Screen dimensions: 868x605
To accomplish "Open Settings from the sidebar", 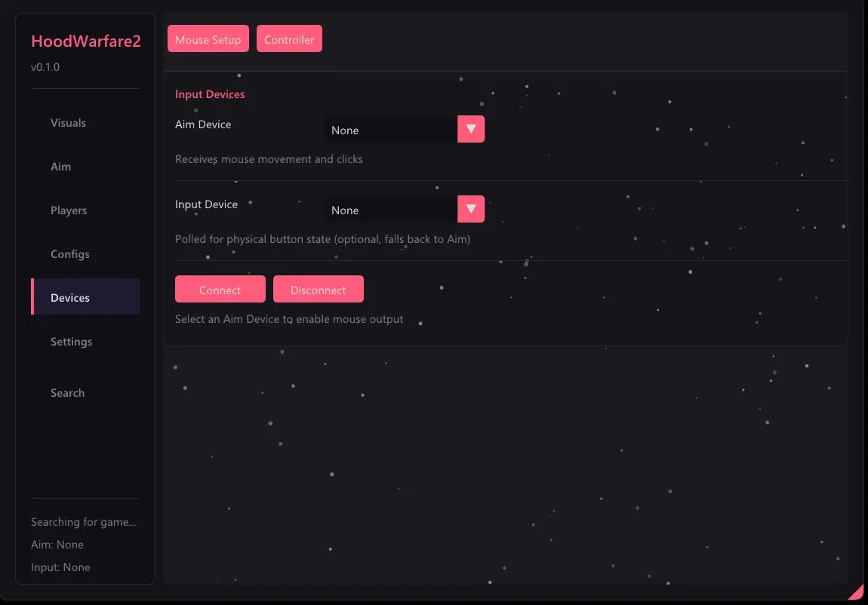I will tap(85, 341).
